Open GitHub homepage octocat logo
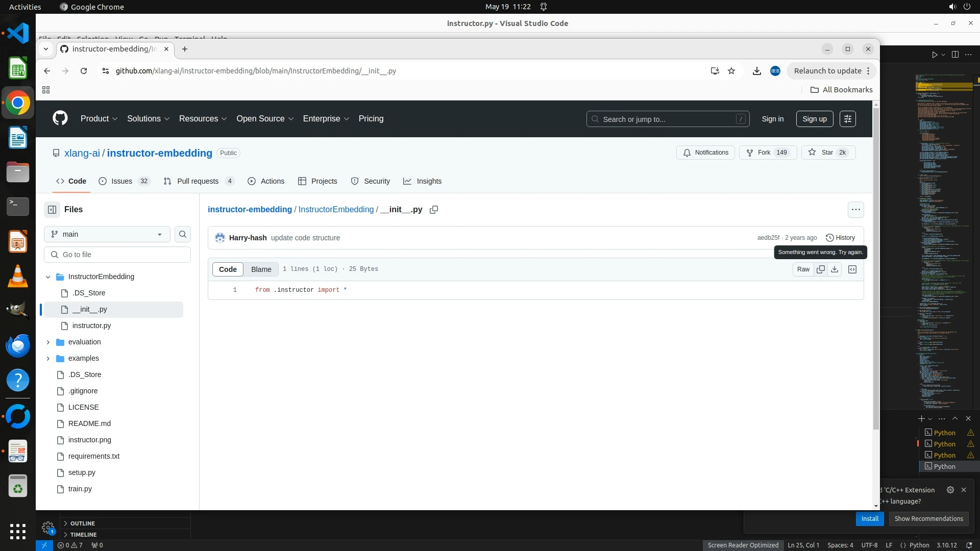Screen dimensions: 980x551 60,118
